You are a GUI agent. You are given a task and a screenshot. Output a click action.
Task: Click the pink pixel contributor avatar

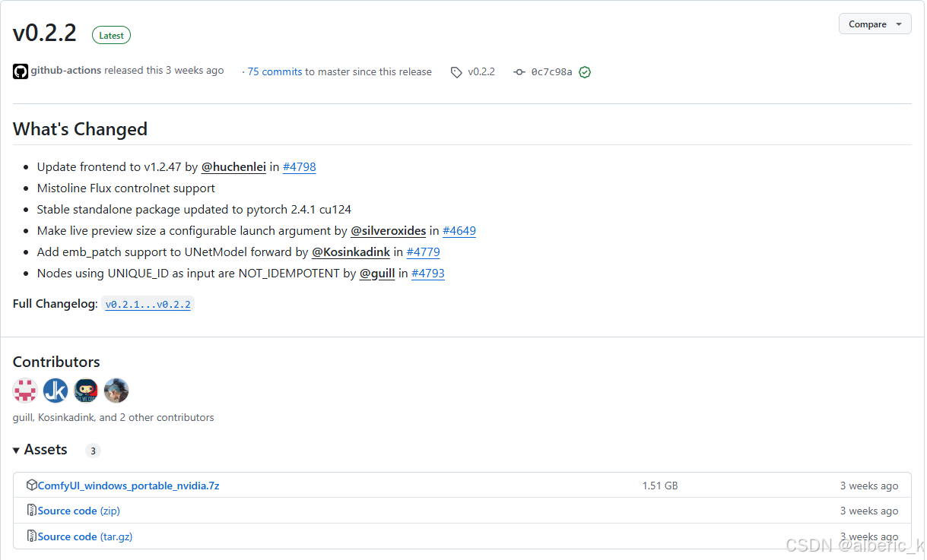(25, 391)
